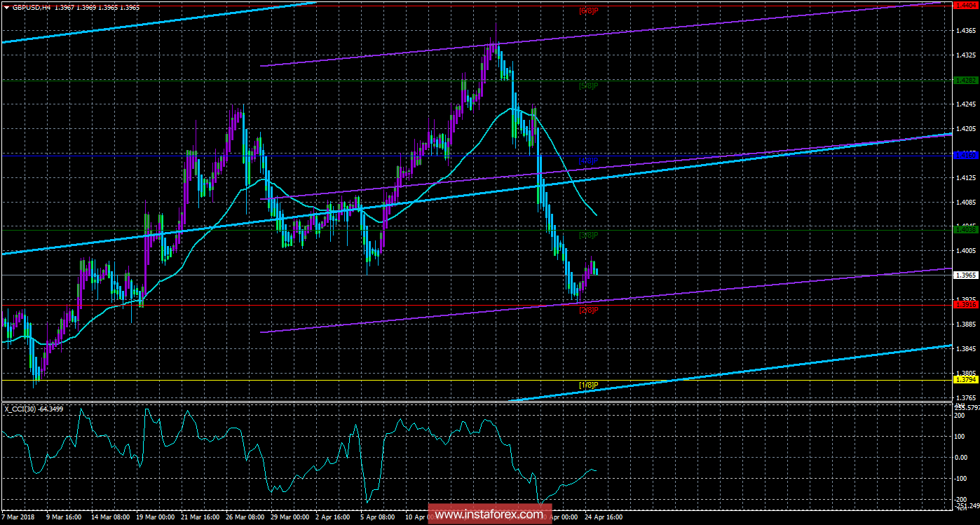Image resolution: width=980 pixels, height=525 pixels.
Task: Click the [4/8]P Murray level label
Action: 588,161
